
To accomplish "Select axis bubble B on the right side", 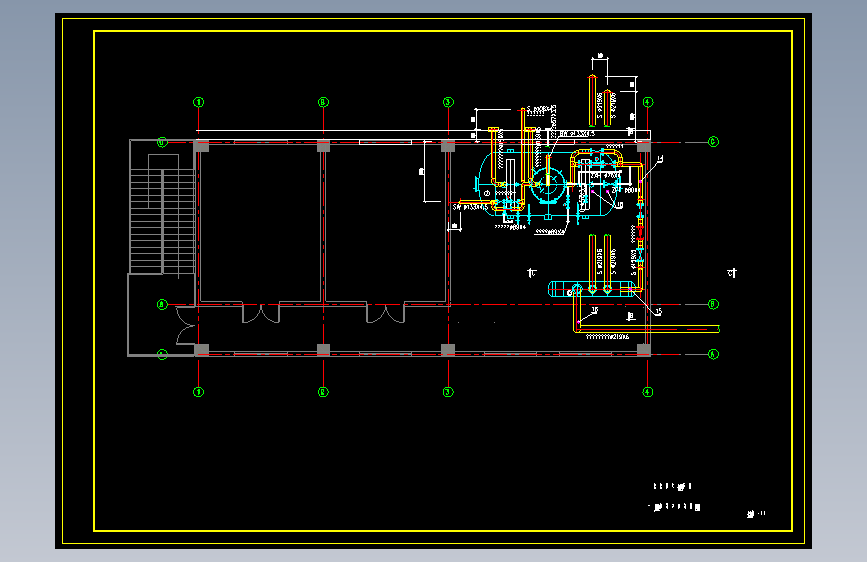I will [x=713, y=304].
